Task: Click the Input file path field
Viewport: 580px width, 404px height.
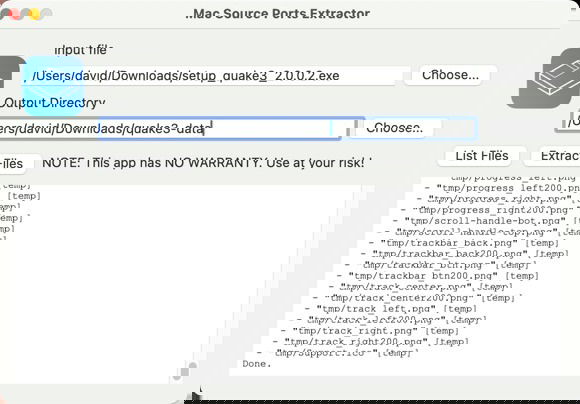Action: click(x=215, y=76)
